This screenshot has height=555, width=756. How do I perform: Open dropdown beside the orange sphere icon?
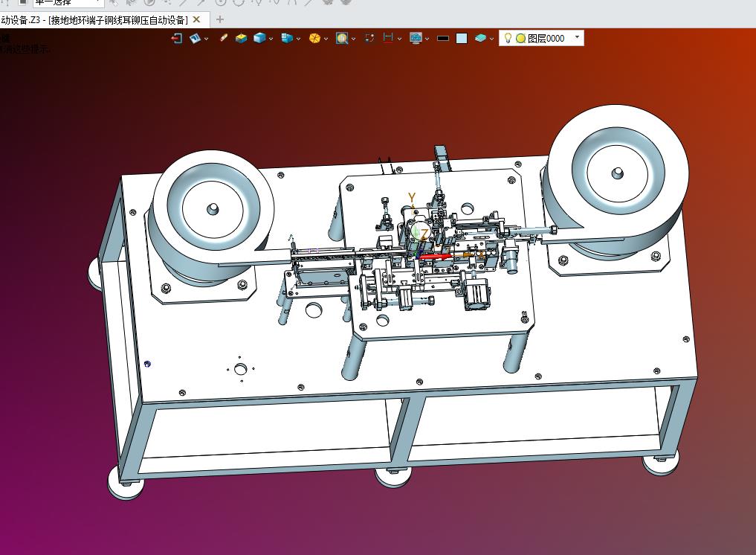pyautogui.click(x=326, y=39)
